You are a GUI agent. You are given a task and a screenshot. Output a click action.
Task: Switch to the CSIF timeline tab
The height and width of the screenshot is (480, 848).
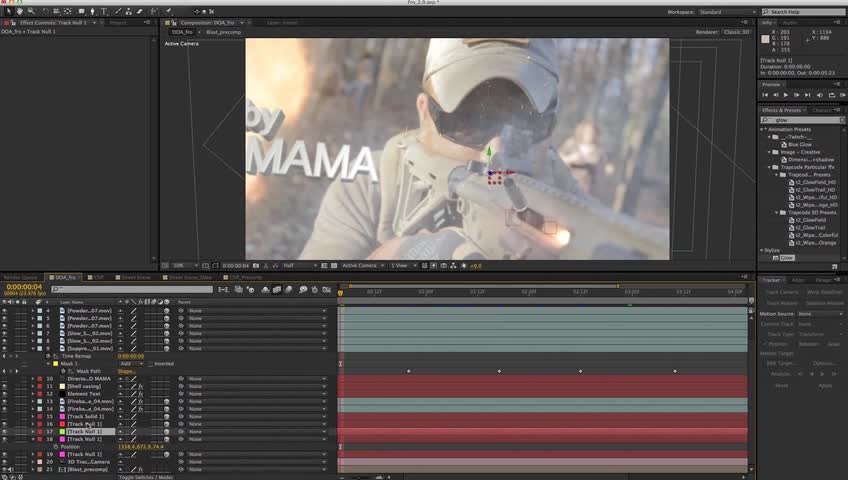[96, 277]
